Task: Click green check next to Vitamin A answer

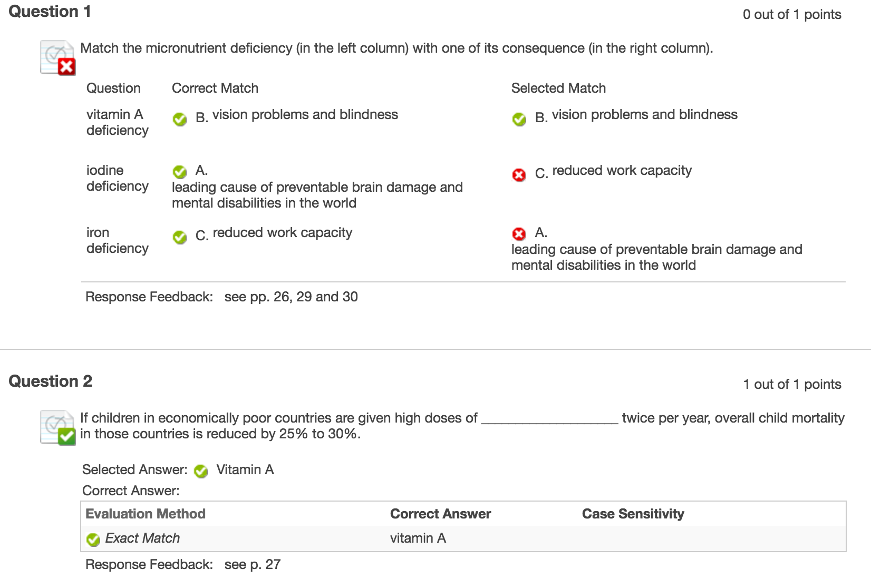Action: [x=201, y=471]
